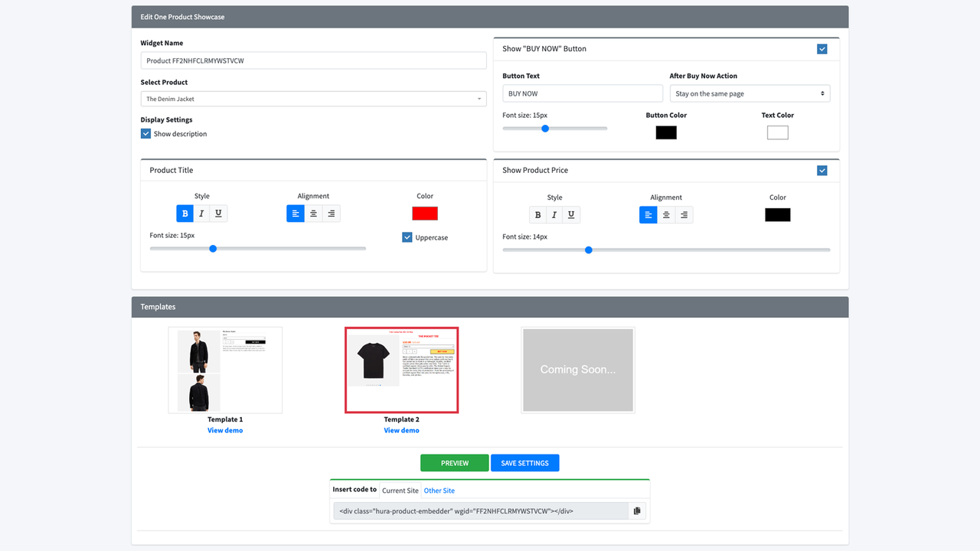Disable Show Product Price section

pos(822,170)
